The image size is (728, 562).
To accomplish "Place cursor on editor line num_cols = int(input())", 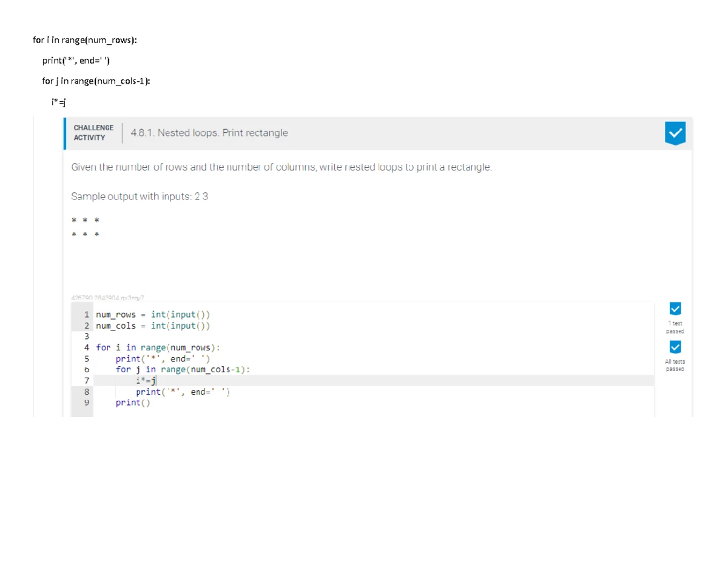I will tap(153, 326).
